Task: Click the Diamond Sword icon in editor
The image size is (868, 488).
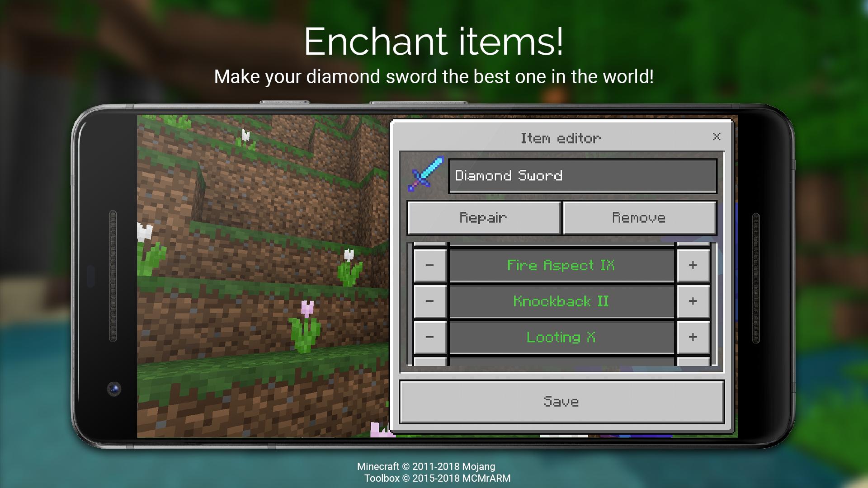Action: pos(426,174)
